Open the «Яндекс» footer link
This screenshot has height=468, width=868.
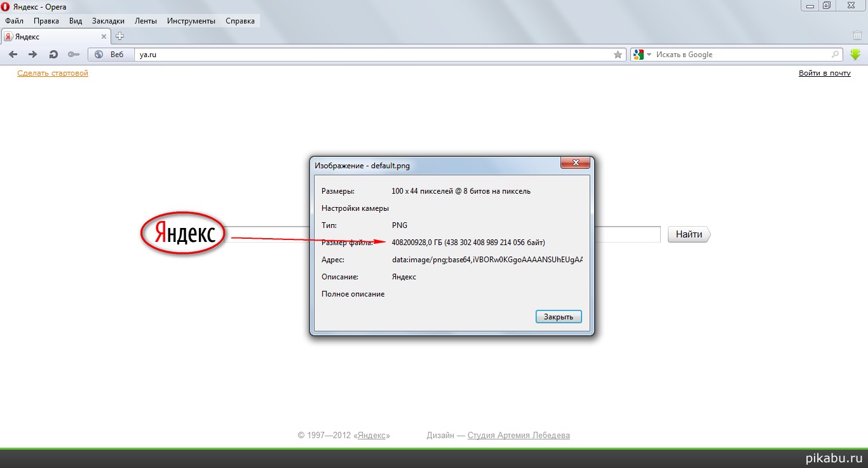tap(372, 435)
